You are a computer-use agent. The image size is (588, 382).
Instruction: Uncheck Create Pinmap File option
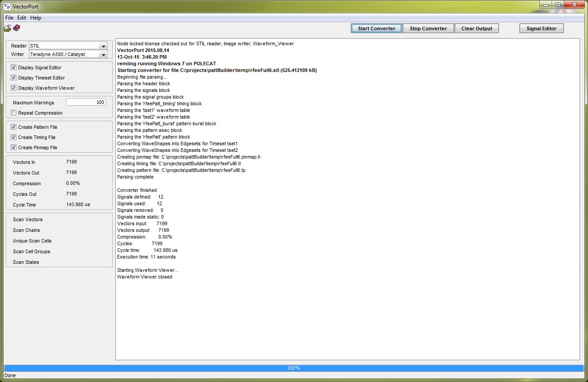pyautogui.click(x=14, y=147)
